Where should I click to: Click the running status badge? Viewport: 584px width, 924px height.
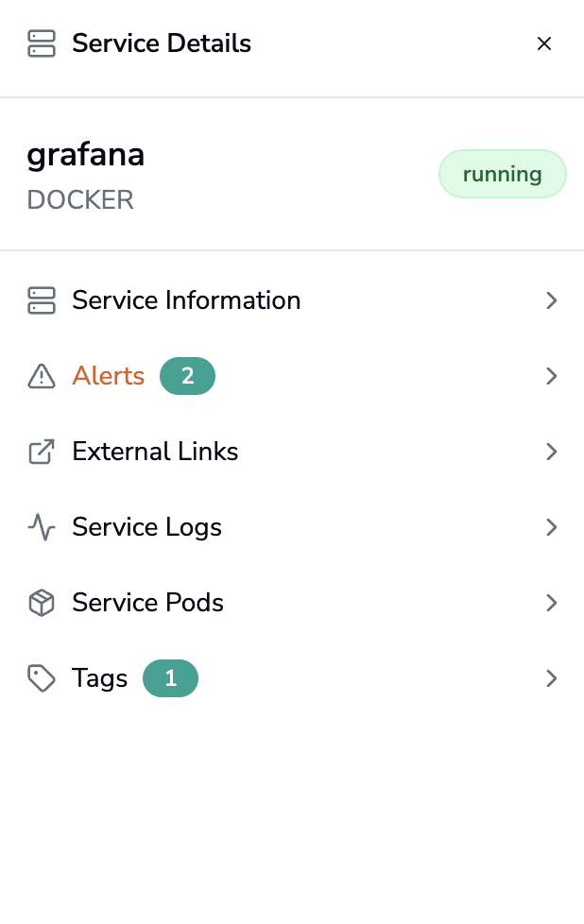click(502, 174)
